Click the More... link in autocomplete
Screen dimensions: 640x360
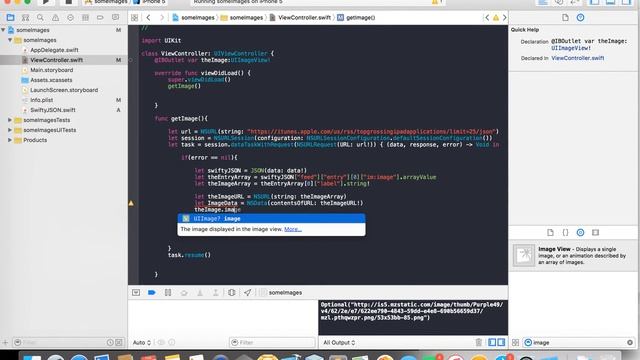pyautogui.click(x=293, y=229)
